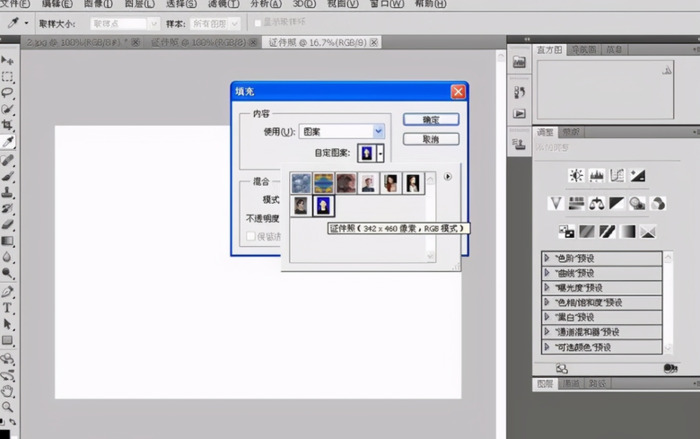Select the Lasso tool
The height and width of the screenshot is (439, 700).
pos(8,92)
